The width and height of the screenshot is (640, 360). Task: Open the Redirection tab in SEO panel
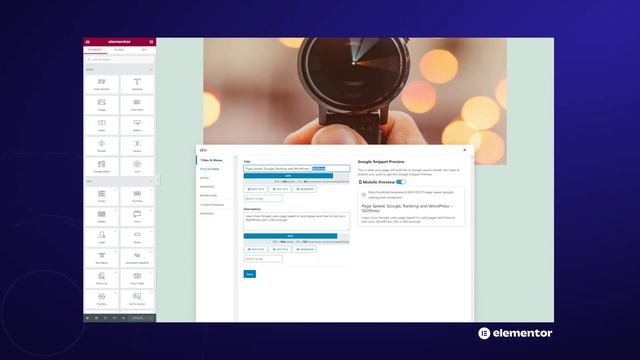208,196
